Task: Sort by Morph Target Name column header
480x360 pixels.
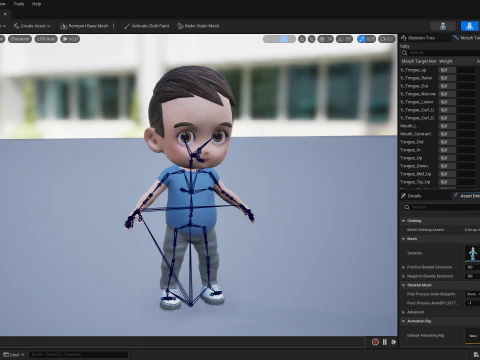Action: click(x=419, y=61)
